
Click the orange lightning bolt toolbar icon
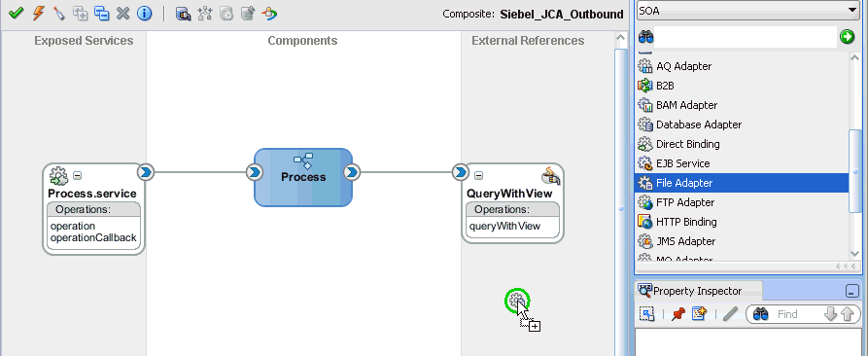tap(38, 14)
